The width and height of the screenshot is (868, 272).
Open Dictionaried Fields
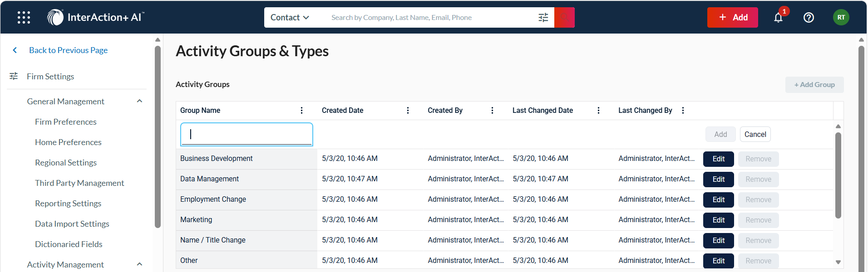69,244
